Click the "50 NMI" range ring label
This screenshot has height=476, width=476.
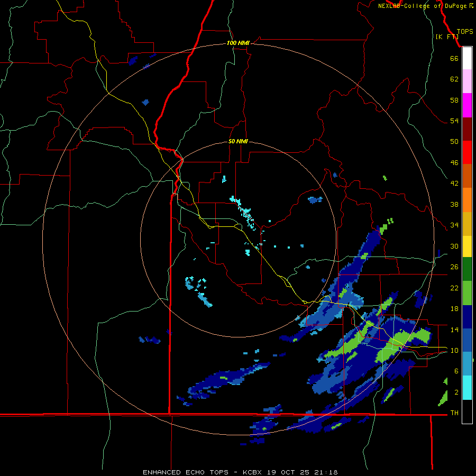[x=238, y=141]
